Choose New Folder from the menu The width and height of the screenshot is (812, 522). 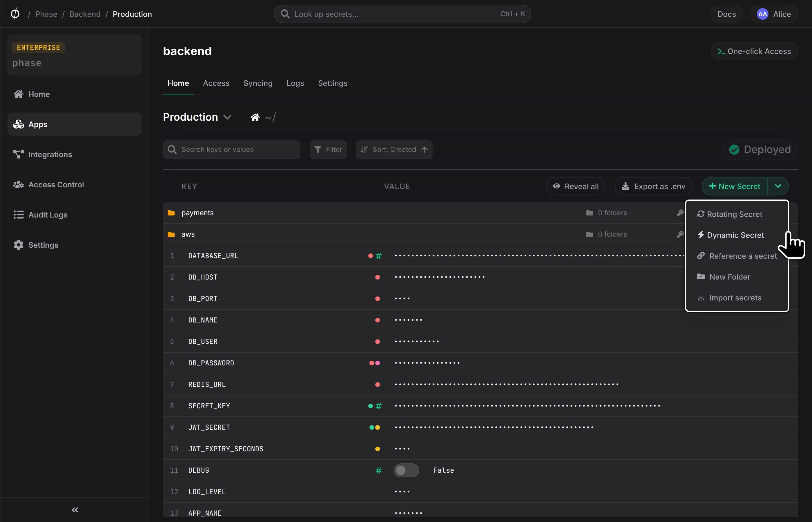[x=737, y=277]
